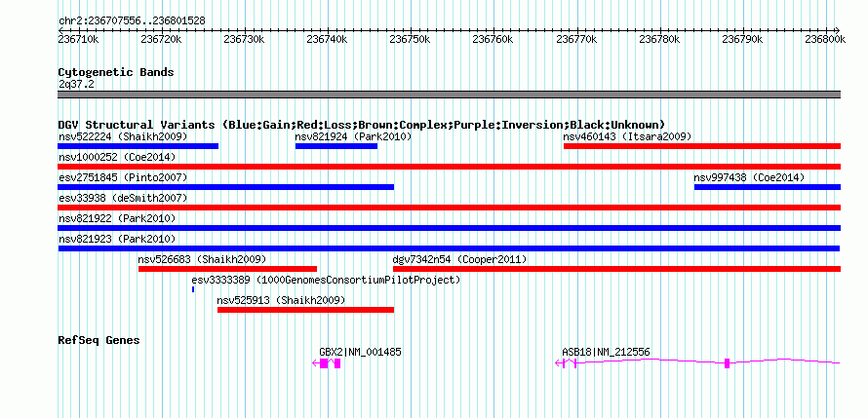Click the DGV Structural Variants track title
Screen dimensions: 868x418
pos(362,125)
